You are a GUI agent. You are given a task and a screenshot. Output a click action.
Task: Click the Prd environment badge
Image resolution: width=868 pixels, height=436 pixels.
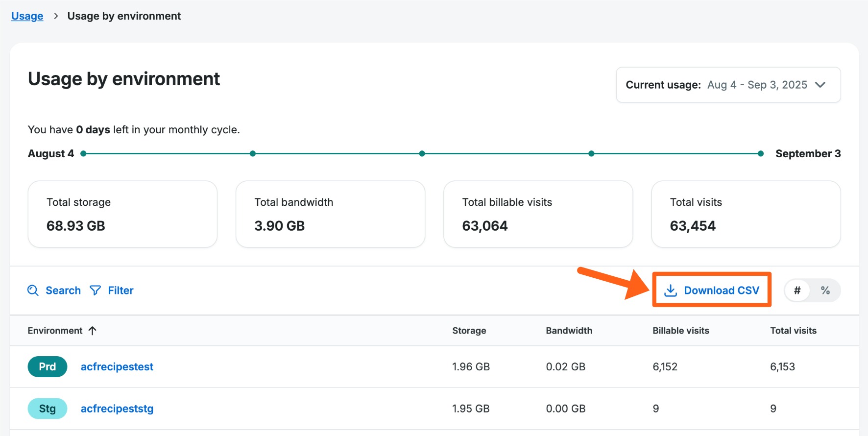click(48, 366)
